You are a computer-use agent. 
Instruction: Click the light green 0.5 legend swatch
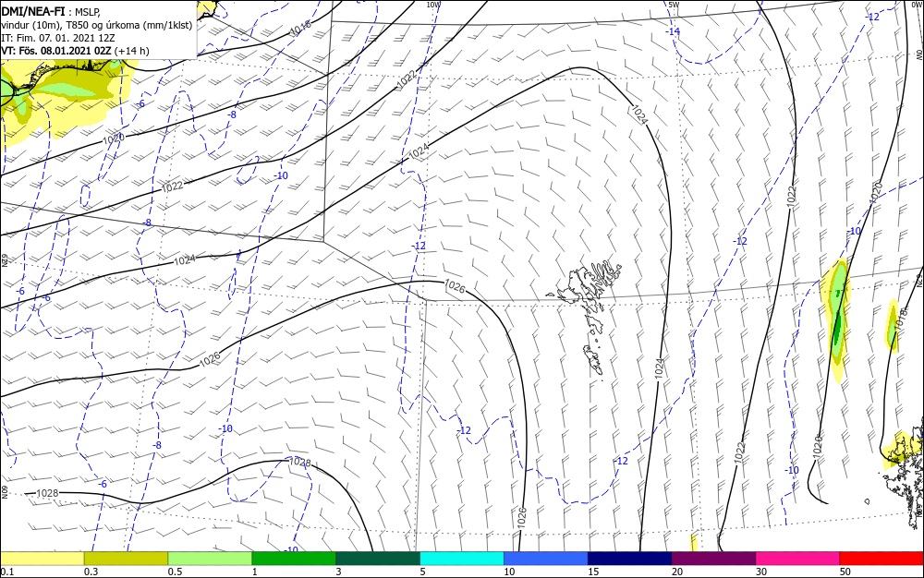(x=210, y=559)
